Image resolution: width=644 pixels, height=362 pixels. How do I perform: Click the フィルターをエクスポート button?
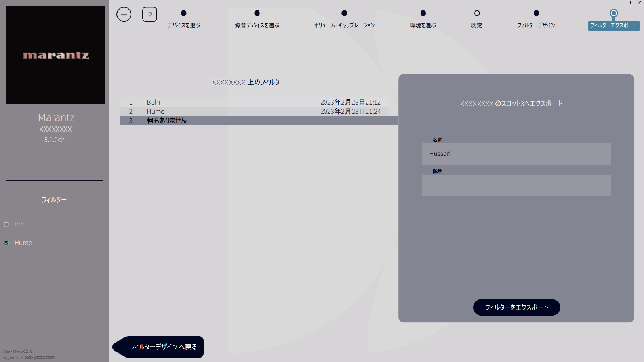pyautogui.click(x=517, y=307)
